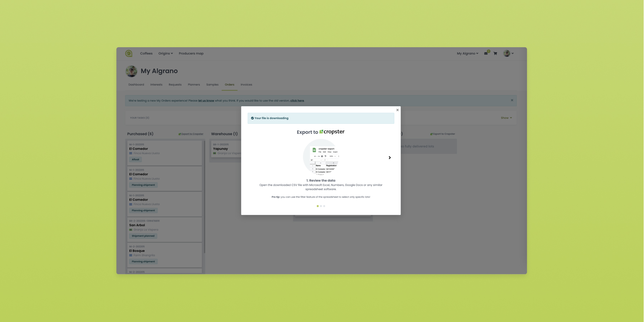Switch to the Requests tab
Viewport: 644px width, 322px height.
175,85
